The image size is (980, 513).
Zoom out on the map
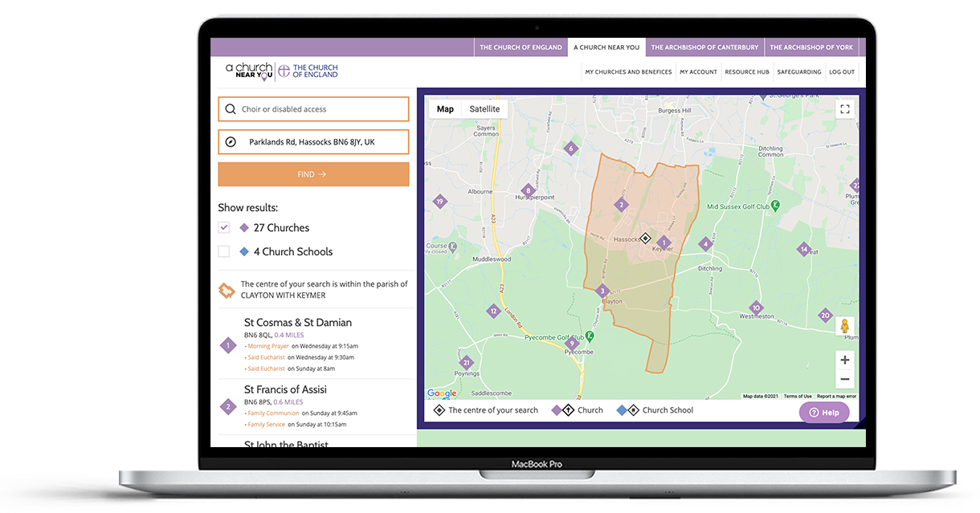point(844,379)
